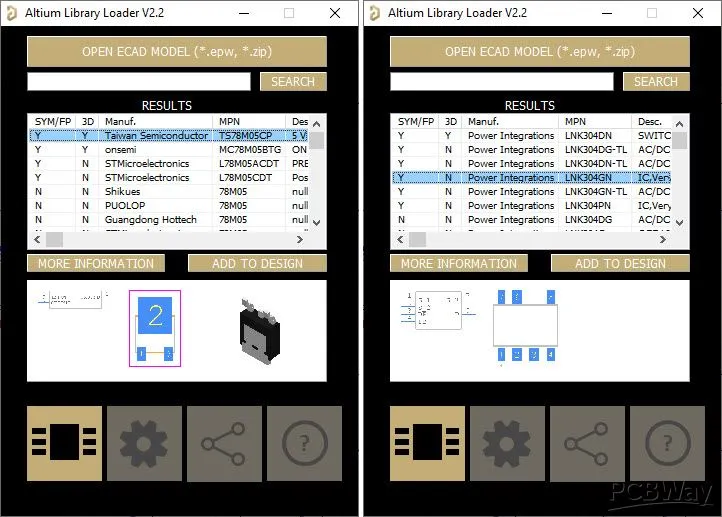
Task: Click horizontal scrollbar thumb in right results list
Action: [x=418, y=239]
